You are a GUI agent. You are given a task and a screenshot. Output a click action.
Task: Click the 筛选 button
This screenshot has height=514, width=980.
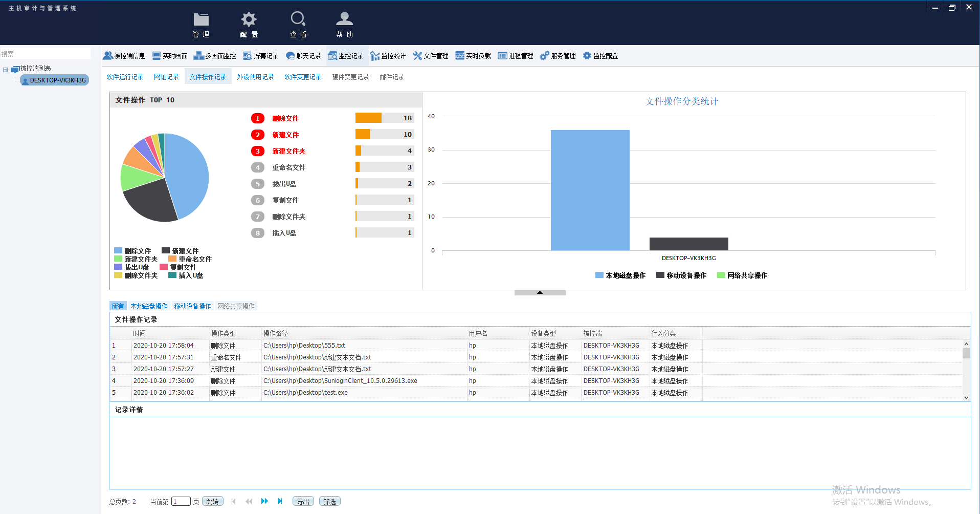(329, 501)
